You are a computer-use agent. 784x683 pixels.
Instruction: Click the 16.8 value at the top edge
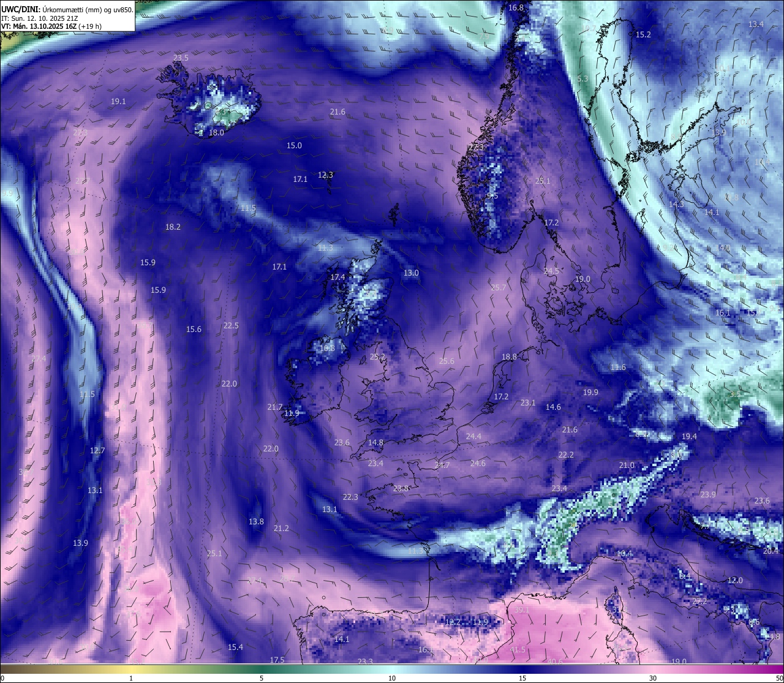tap(516, 8)
